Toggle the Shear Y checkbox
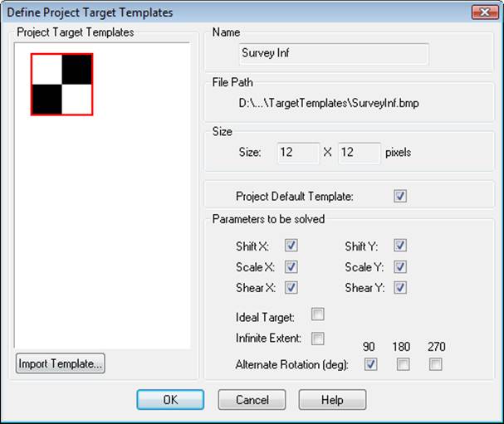Viewport: 504px width, 424px height. [x=400, y=288]
